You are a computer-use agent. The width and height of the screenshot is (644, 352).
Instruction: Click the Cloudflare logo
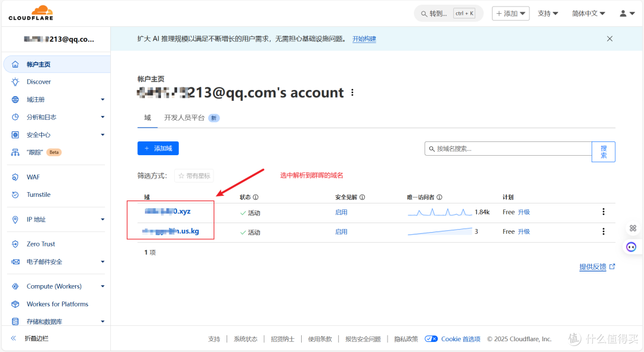tap(31, 13)
